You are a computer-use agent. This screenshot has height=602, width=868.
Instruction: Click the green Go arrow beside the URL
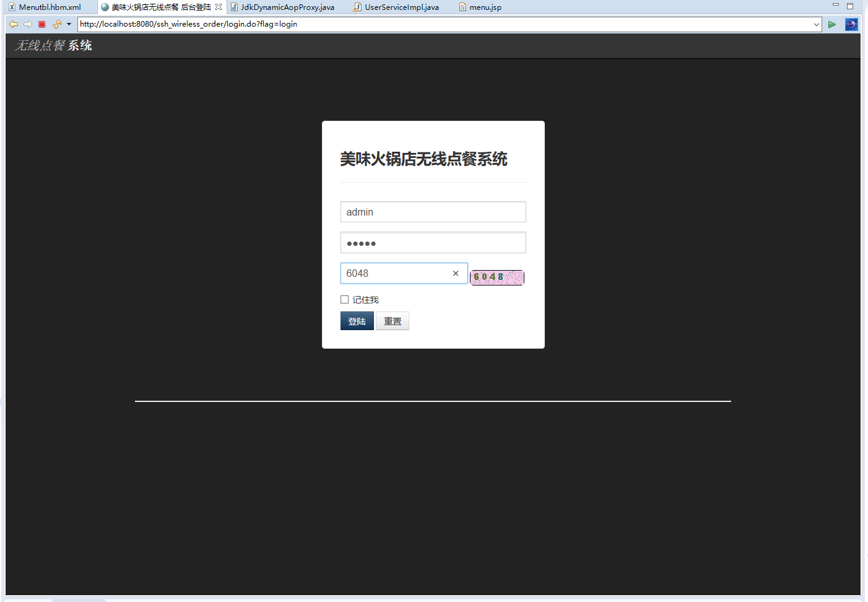point(832,24)
